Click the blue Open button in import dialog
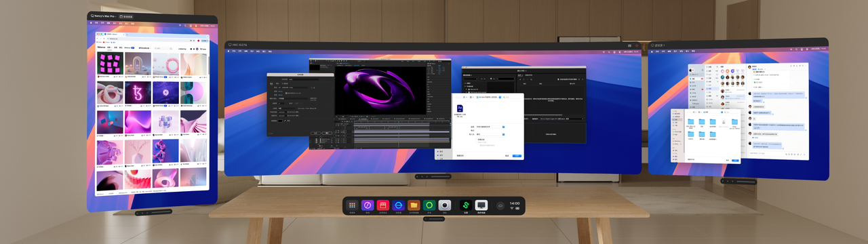 517,156
